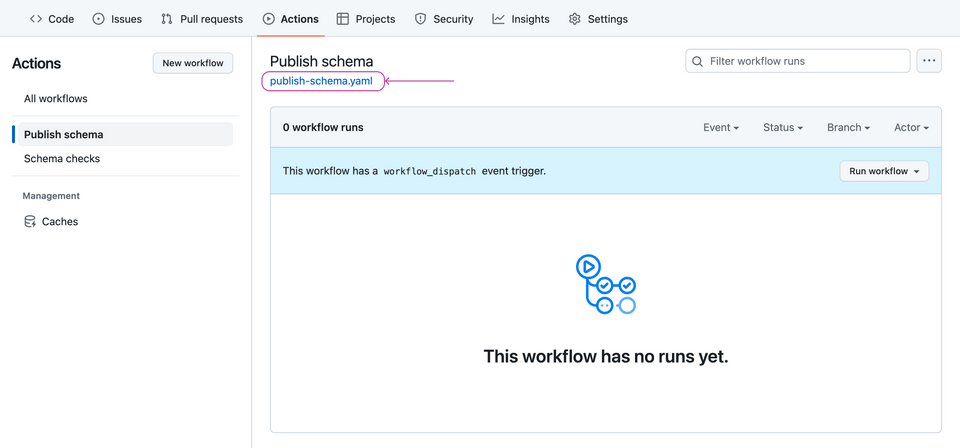This screenshot has width=960, height=448.
Task: Expand the Event filter dropdown
Action: coord(721,127)
